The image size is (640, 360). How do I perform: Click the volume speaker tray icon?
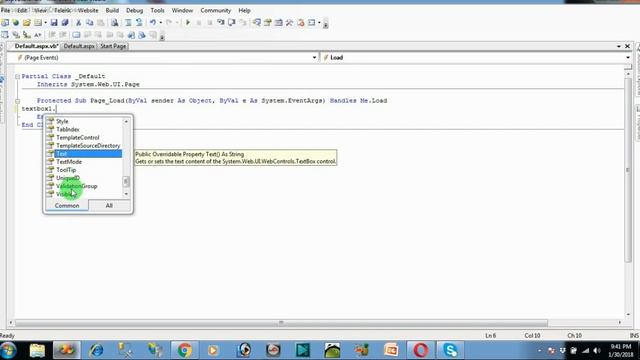click(597, 351)
